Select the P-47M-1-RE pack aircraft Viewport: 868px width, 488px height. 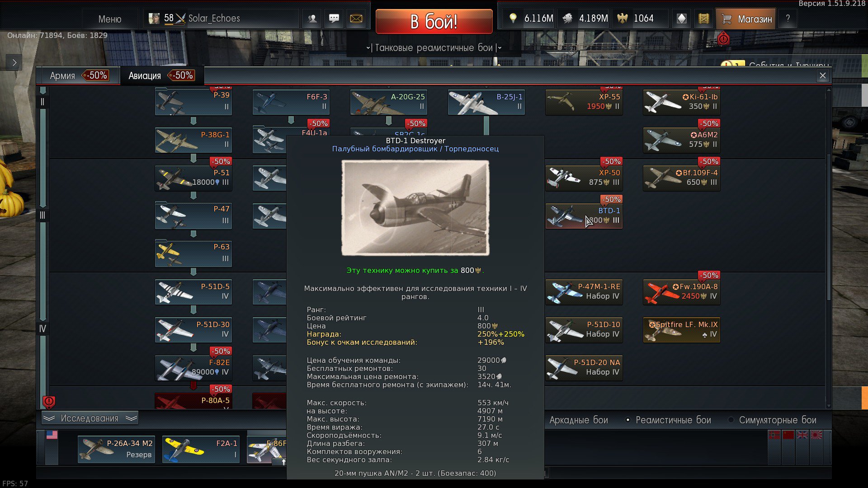[584, 291]
